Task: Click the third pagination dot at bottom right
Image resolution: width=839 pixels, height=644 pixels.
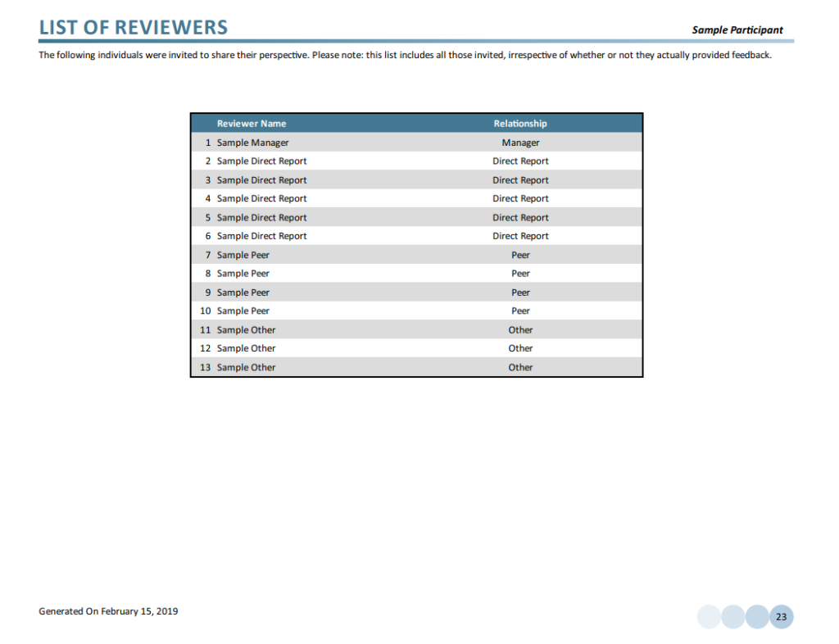Action: pos(756,616)
